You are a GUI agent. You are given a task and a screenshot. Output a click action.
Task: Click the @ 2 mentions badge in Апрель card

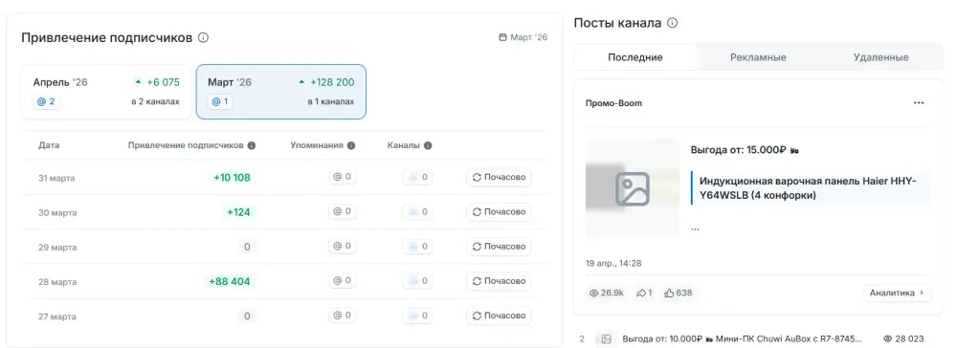point(46,101)
